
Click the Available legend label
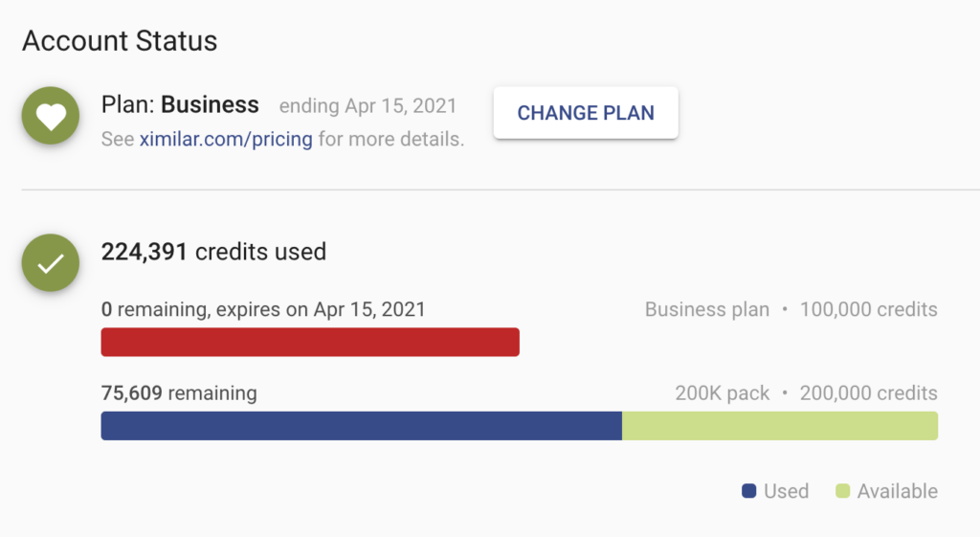898,491
